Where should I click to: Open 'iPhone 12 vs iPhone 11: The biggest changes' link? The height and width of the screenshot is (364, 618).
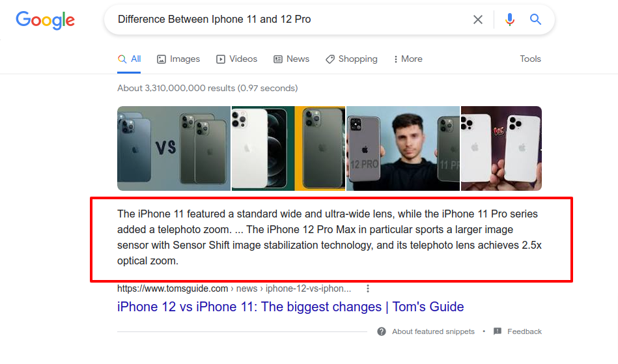(290, 307)
